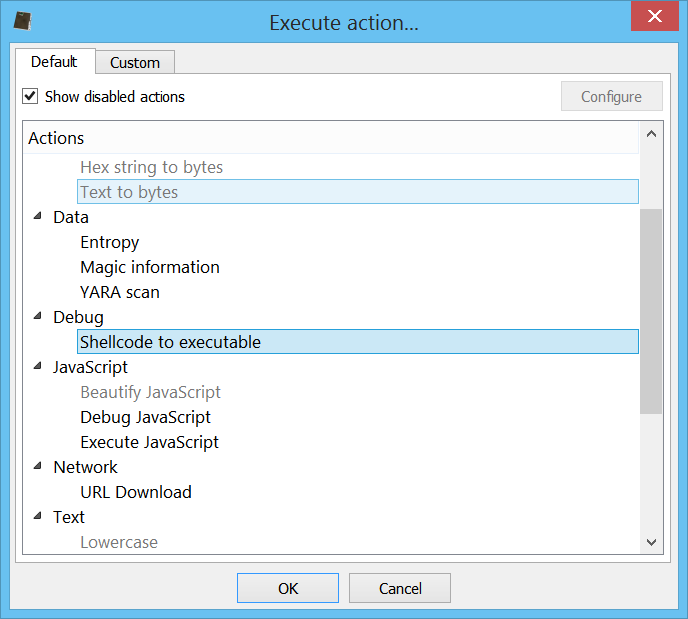Collapse the Data category
The width and height of the screenshot is (688, 619).
click(x=38, y=216)
